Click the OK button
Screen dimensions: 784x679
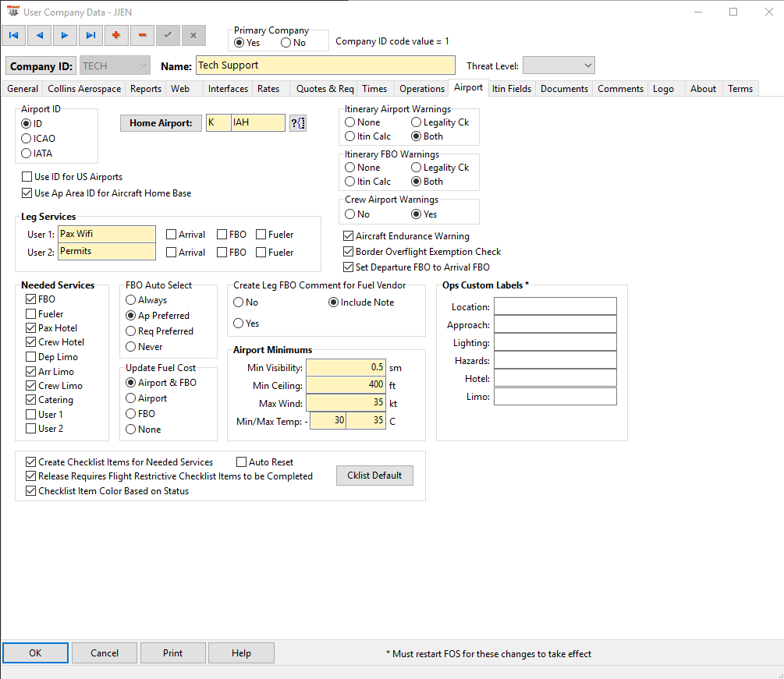[x=36, y=653]
